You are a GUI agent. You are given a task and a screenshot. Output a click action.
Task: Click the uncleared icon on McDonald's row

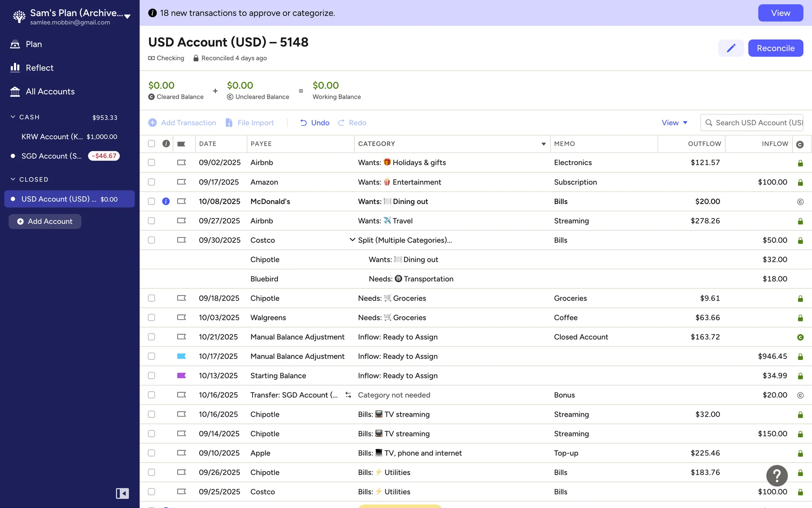point(800,202)
